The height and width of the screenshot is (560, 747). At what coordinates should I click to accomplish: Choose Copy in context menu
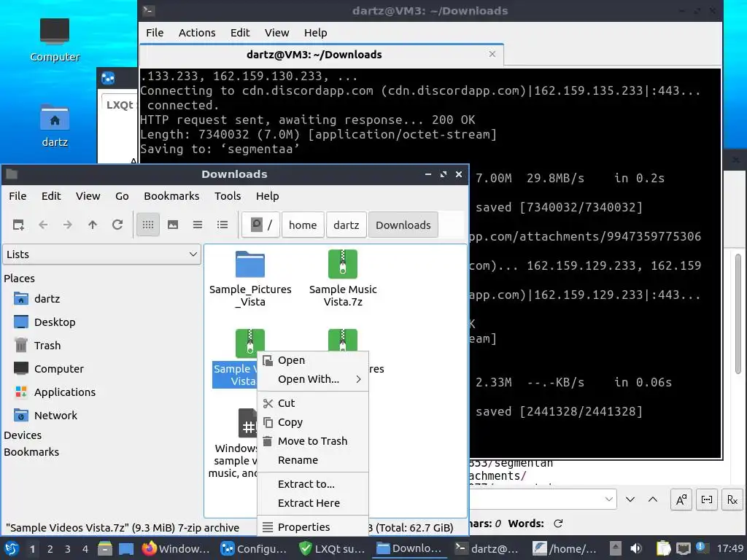click(x=313, y=422)
